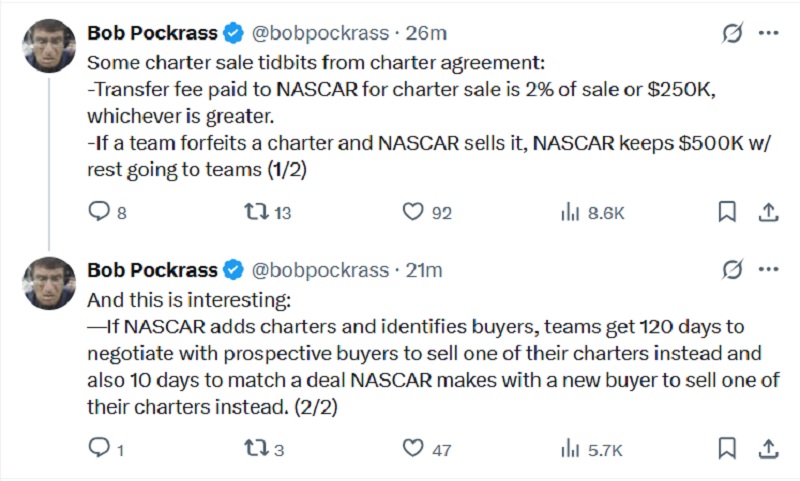Open Bob Pockrass profile name in first tweet
Image resolution: width=800 pixels, height=481 pixels.
point(152,33)
